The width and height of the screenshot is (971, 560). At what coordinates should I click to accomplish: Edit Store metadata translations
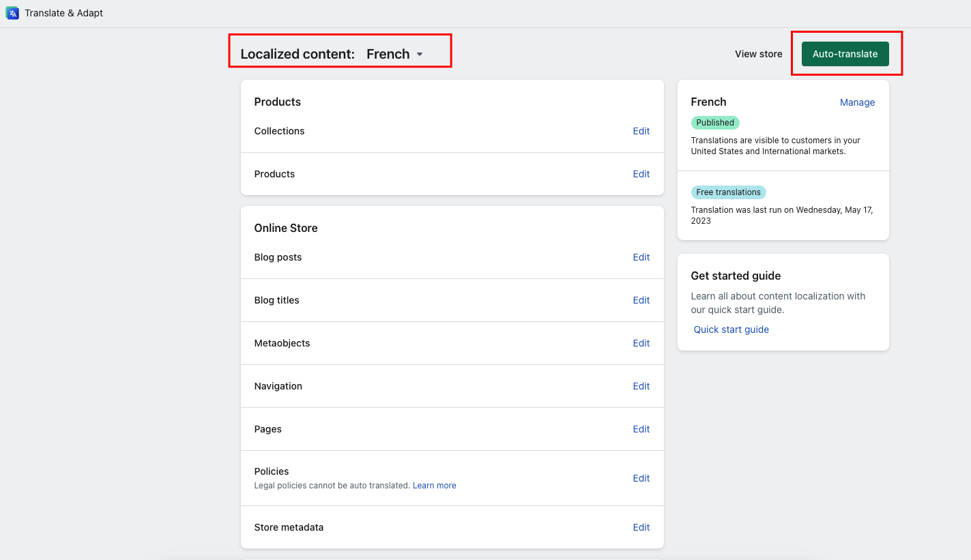641,527
